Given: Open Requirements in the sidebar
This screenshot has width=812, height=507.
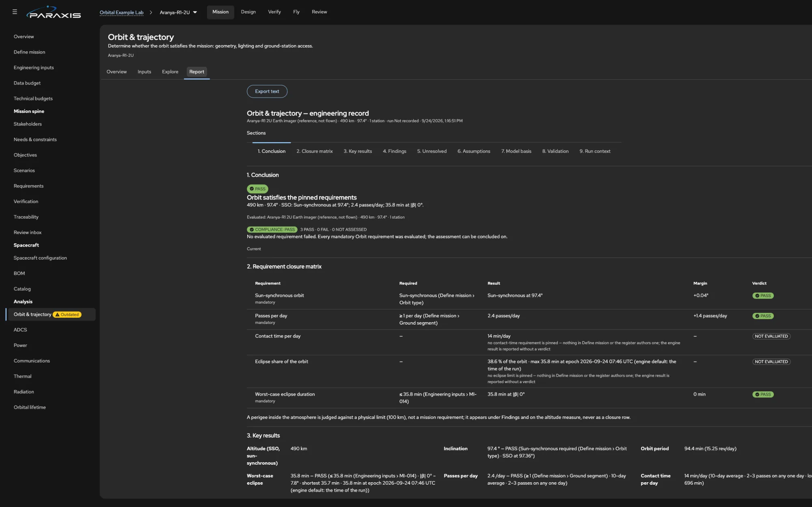Looking at the screenshot, I should [x=28, y=186].
